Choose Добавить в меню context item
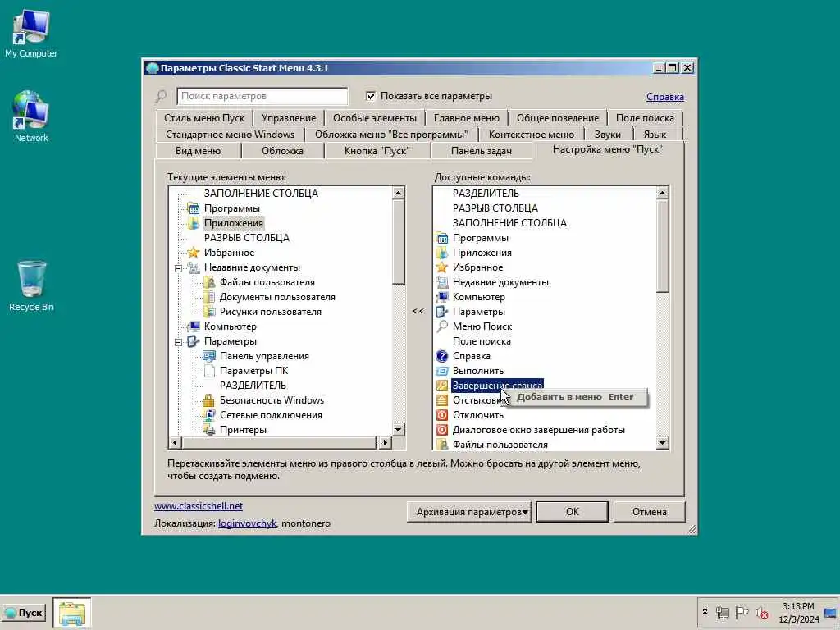The image size is (840, 630). pyautogui.click(x=575, y=398)
